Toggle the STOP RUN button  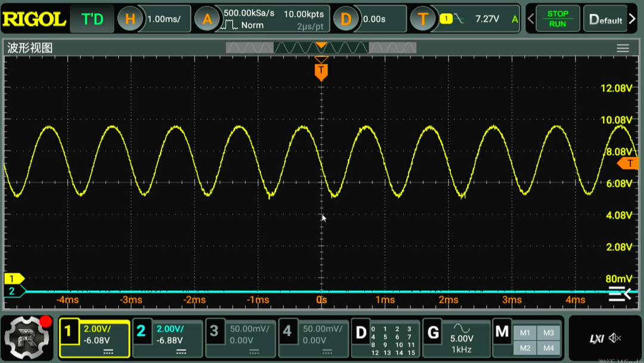[558, 19]
